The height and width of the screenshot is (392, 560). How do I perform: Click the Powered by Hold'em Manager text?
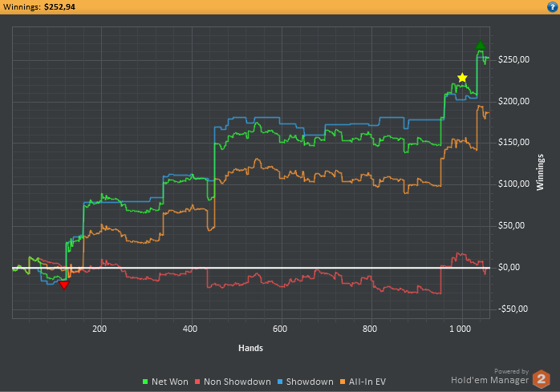click(489, 377)
